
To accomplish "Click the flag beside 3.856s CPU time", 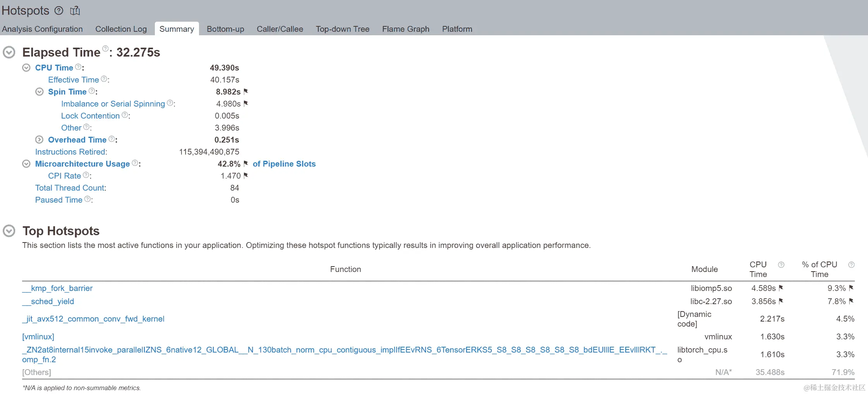I will pos(781,301).
